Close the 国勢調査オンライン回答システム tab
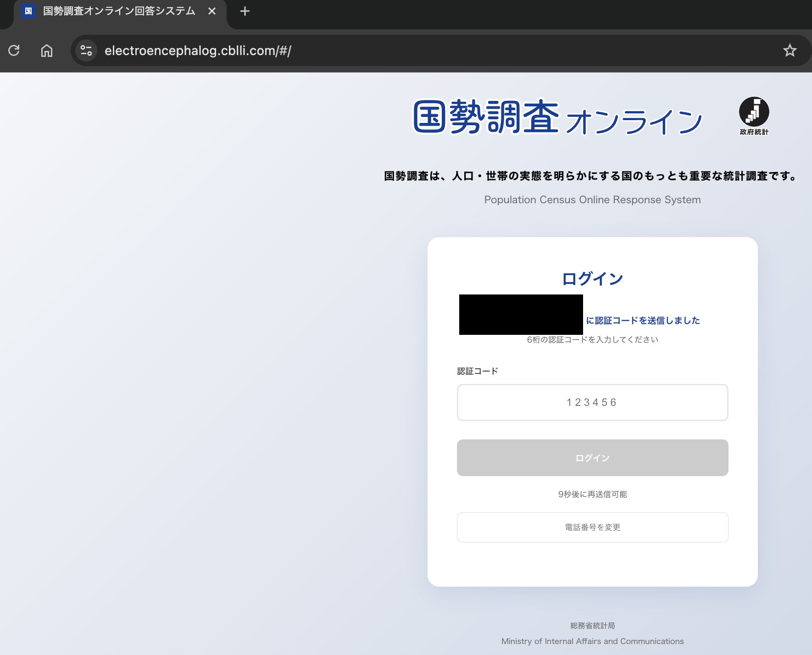The width and height of the screenshot is (812, 655). click(212, 11)
